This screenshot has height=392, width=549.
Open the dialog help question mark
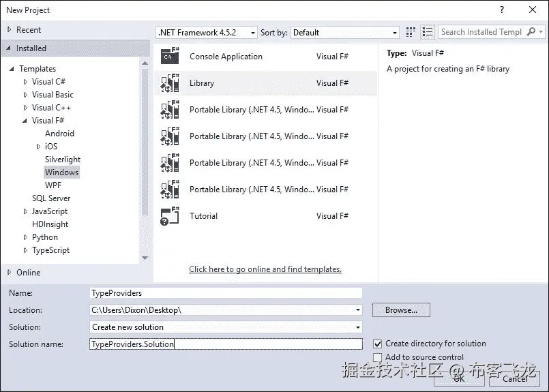click(502, 10)
